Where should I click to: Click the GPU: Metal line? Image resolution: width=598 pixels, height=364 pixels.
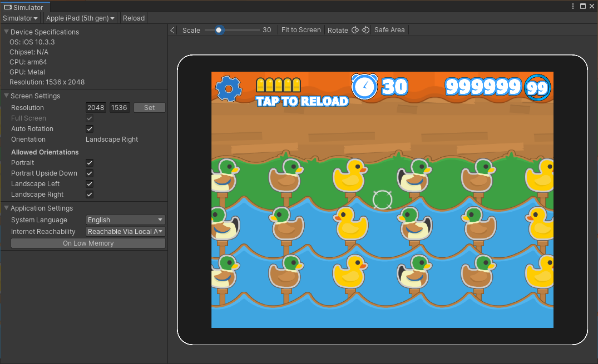(27, 72)
